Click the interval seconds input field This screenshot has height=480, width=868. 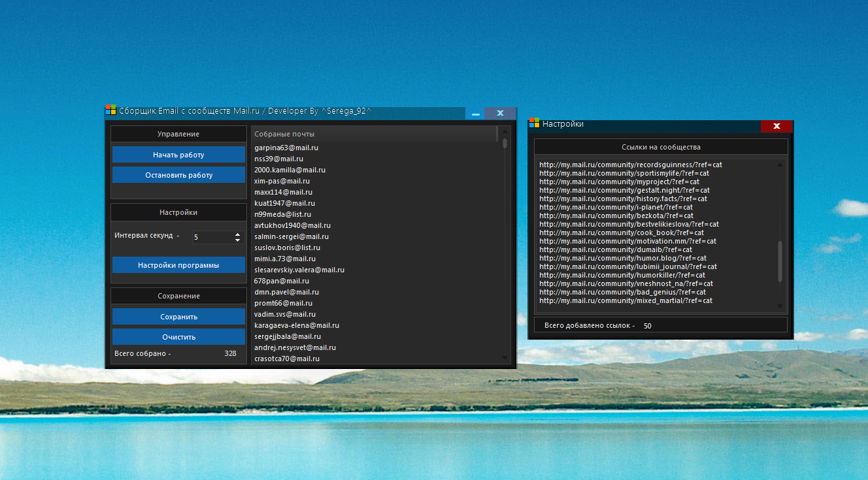point(209,237)
